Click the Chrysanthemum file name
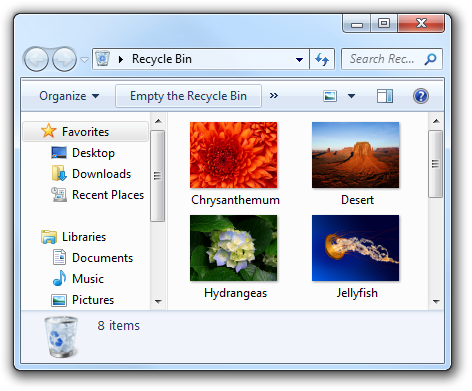 235,200
